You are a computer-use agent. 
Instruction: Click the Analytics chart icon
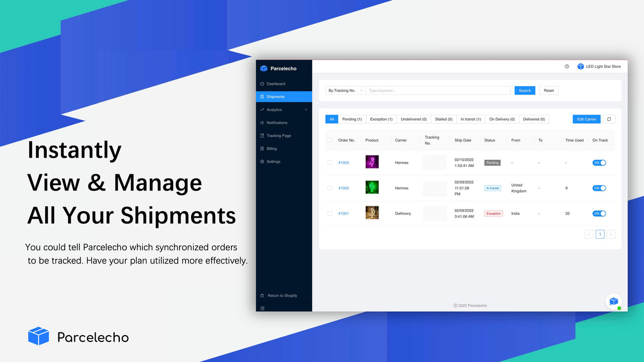[262, 110]
